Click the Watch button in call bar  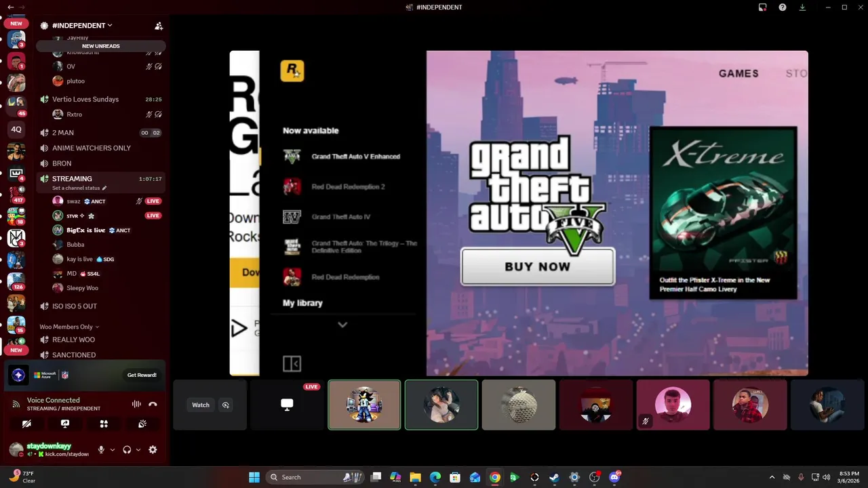(x=201, y=405)
